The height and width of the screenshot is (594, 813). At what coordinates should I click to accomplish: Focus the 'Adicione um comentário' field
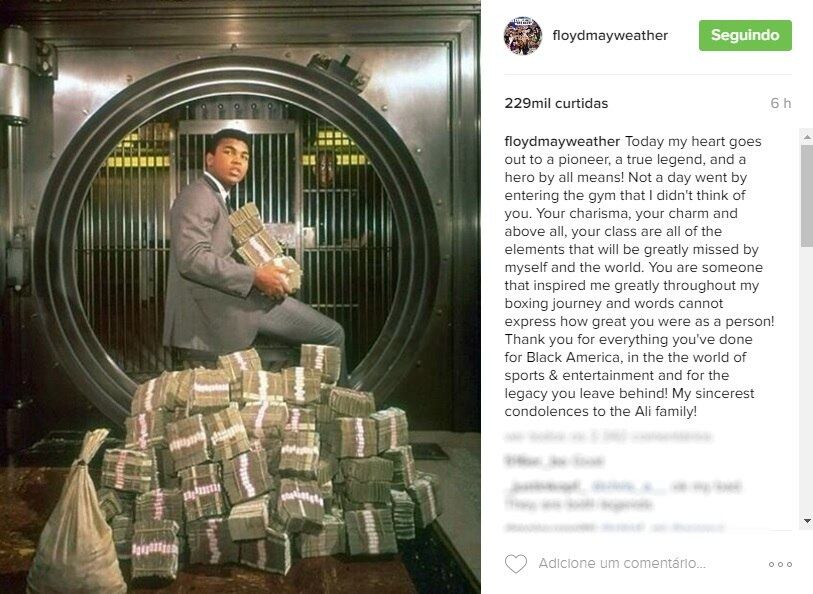pos(622,563)
